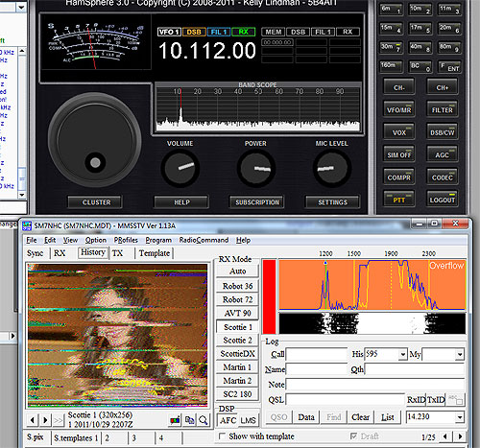Open the 14.230 frequency dropdown
Viewport: 480px width, 448px height.
pyautogui.click(x=460, y=417)
